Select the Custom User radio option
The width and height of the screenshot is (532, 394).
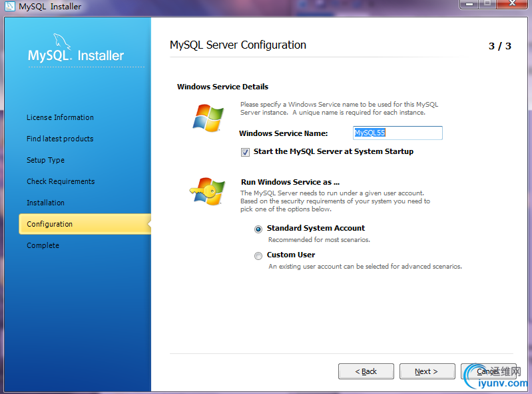tap(258, 256)
